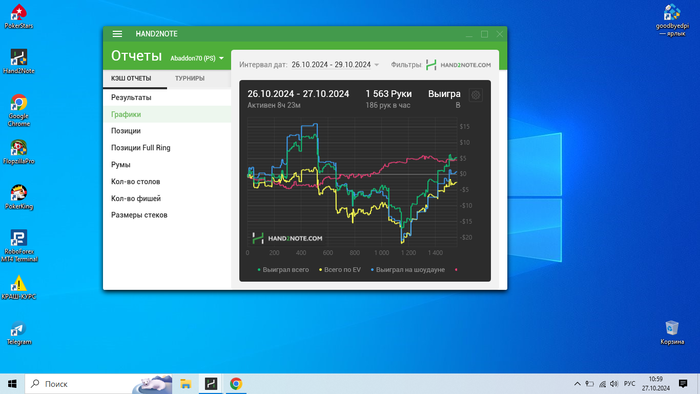Toggle Выиграл всего legend series
Screen dimensions: 700x394
pos(283,270)
